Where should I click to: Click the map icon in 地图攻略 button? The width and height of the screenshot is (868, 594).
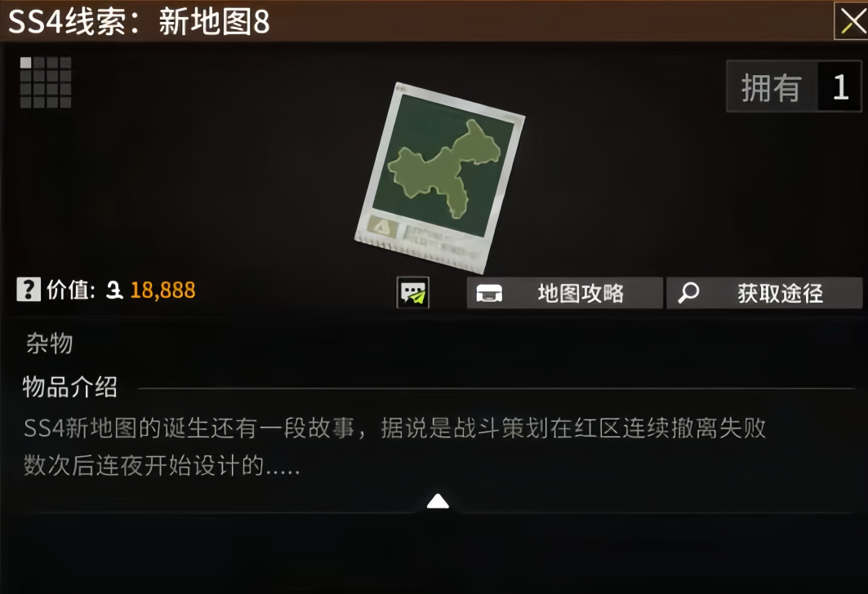(489, 293)
